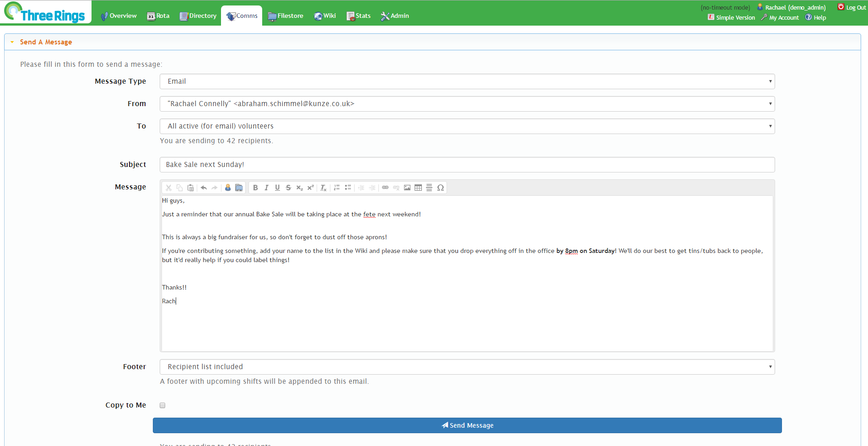Undo the last edit in message editor
The image size is (868, 446).
point(204,188)
